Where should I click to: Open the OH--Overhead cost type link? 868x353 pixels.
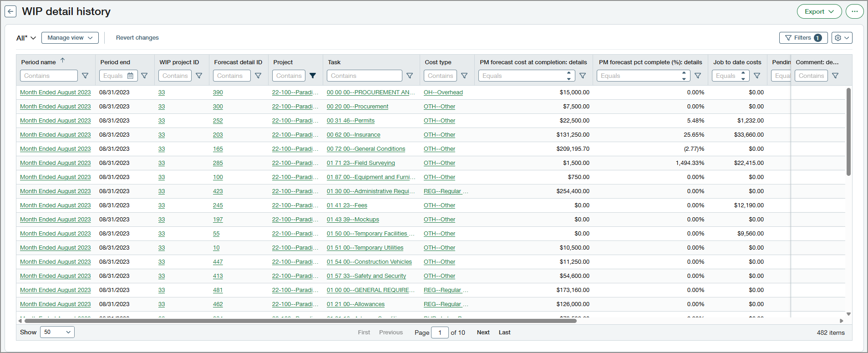click(443, 92)
